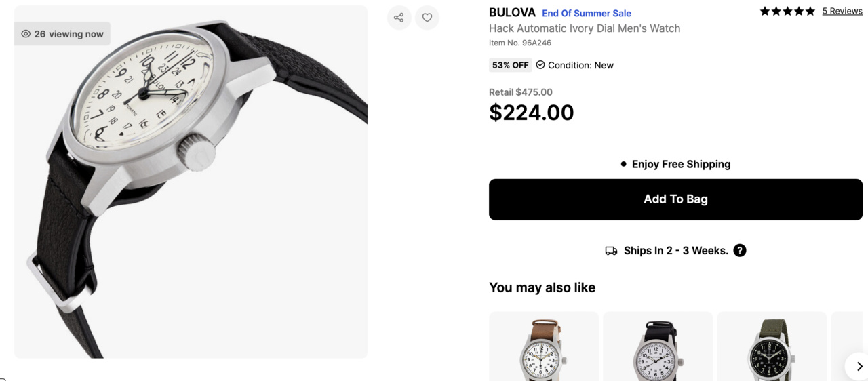Follow the End Of Summer Sale link
The width and height of the screenshot is (868, 381).
coord(587,13)
